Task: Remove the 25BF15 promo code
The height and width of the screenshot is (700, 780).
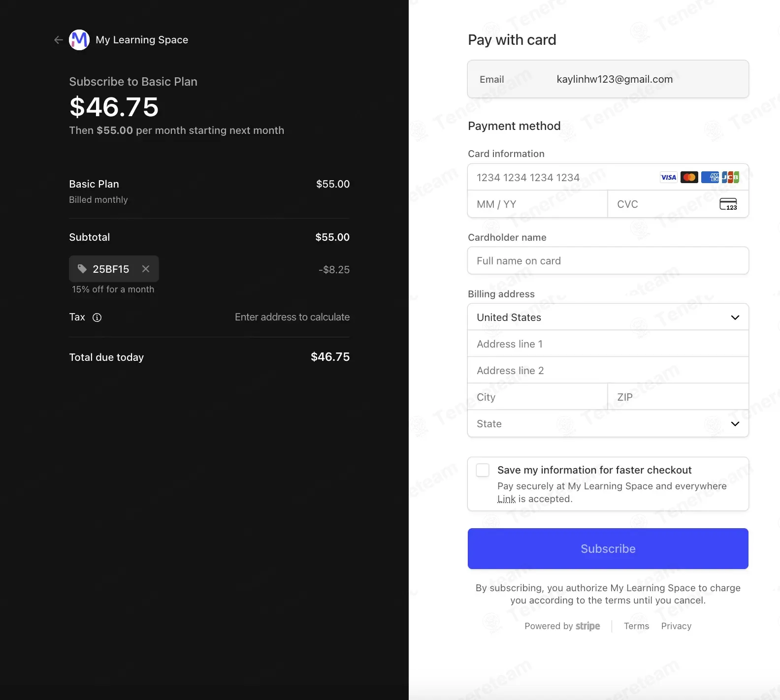Action: 146,269
